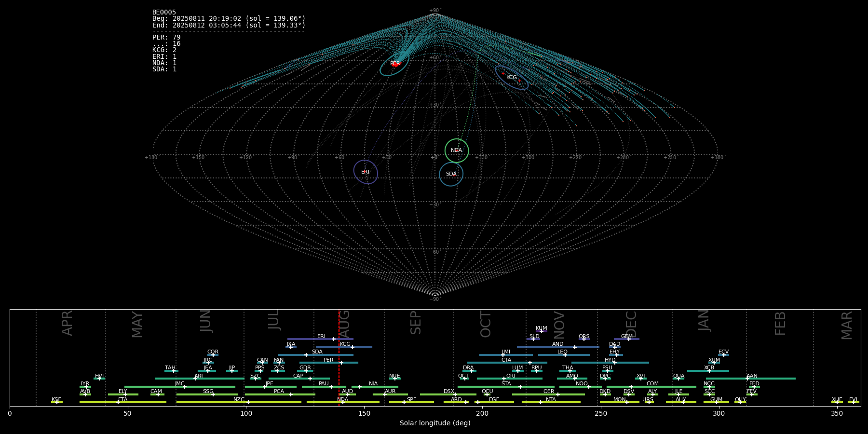Click the red dashed current solar longitude line
Image resolution: width=868 pixels, height=434 pixels.
click(339, 357)
